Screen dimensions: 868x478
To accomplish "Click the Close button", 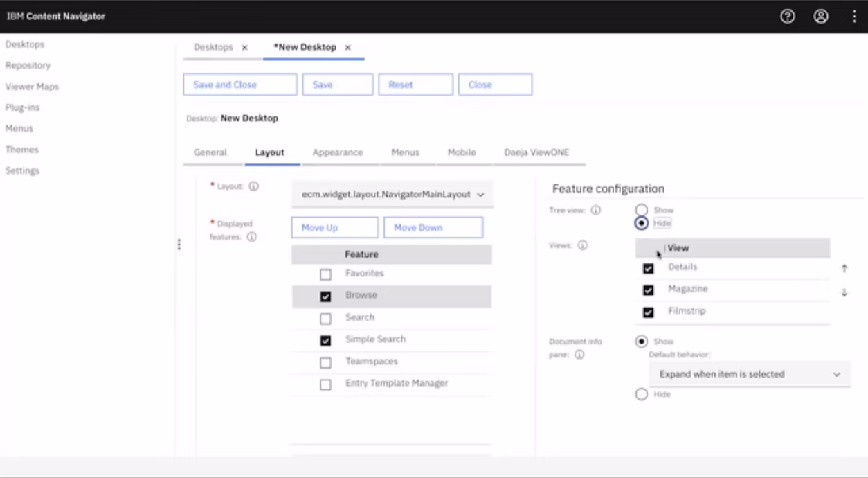I will click(496, 85).
